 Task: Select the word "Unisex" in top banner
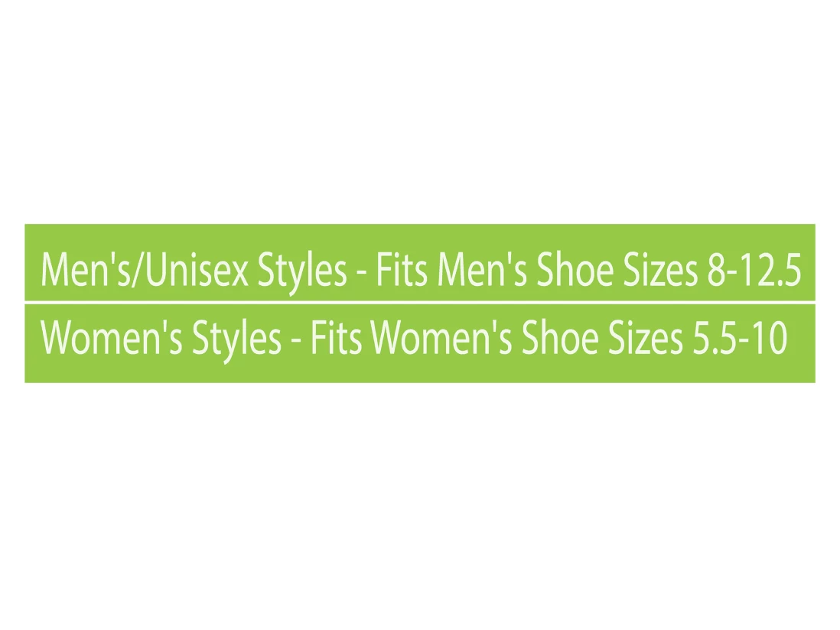coord(197,270)
